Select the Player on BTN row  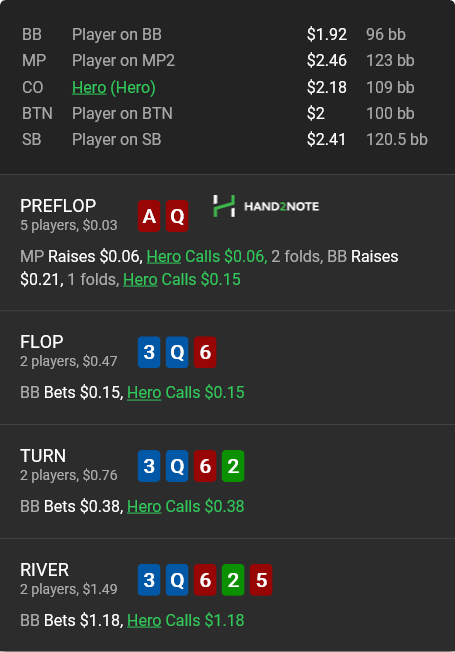click(225, 114)
